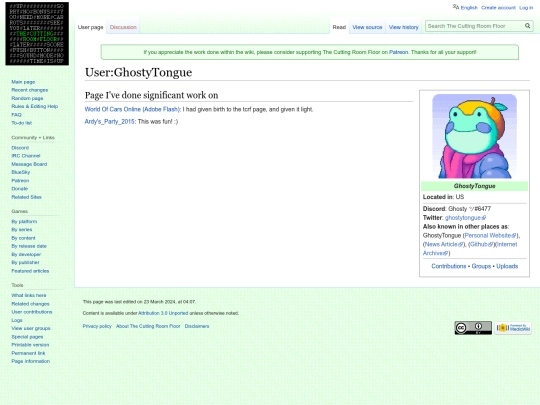Screen dimensions: 540x405
Task: Browse games By developer
Action: click(x=26, y=255)
